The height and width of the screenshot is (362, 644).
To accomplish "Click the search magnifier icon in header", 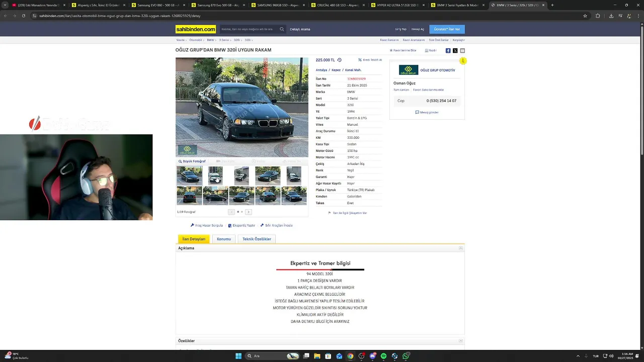I will point(282,29).
